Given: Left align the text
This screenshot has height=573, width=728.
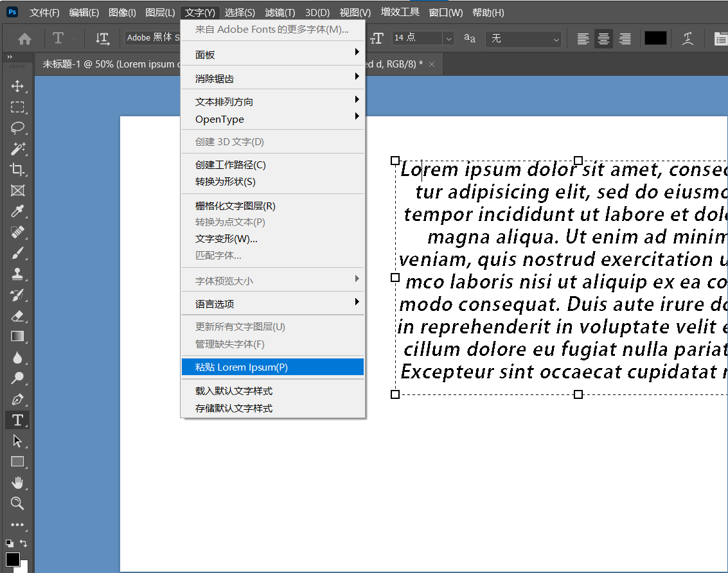Looking at the screenshot, I should (x=583, y=39).
